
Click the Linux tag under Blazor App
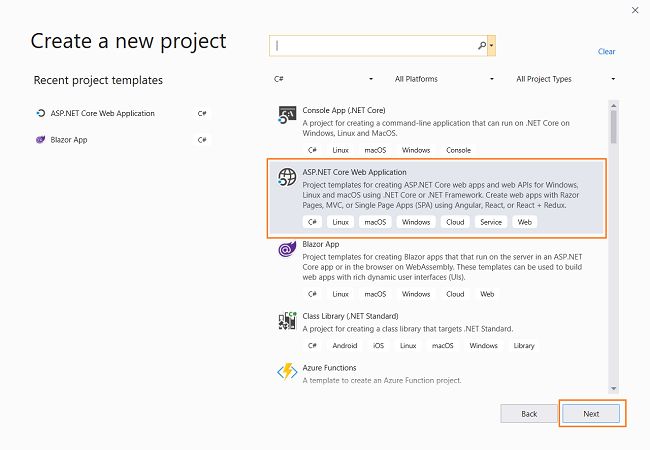click(340, 294)
